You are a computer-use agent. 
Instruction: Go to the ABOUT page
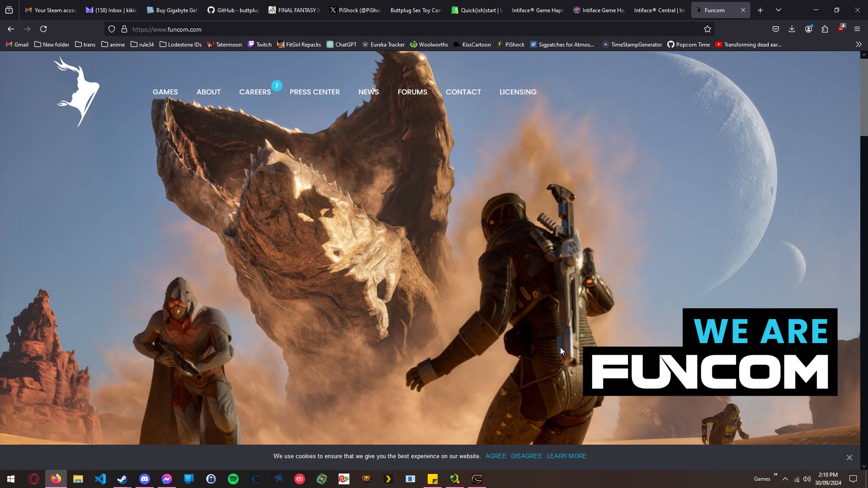[x=208, y=92]
